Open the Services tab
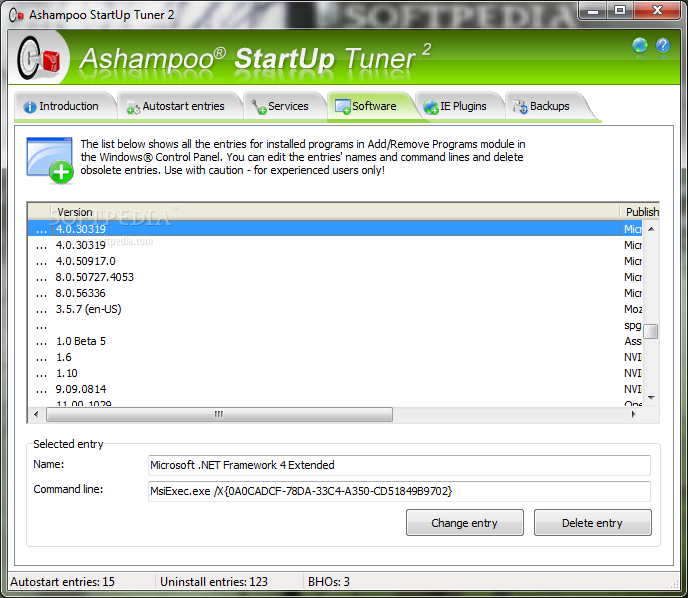This screenshot has height=598, width=688. click(x=284, y=107)
